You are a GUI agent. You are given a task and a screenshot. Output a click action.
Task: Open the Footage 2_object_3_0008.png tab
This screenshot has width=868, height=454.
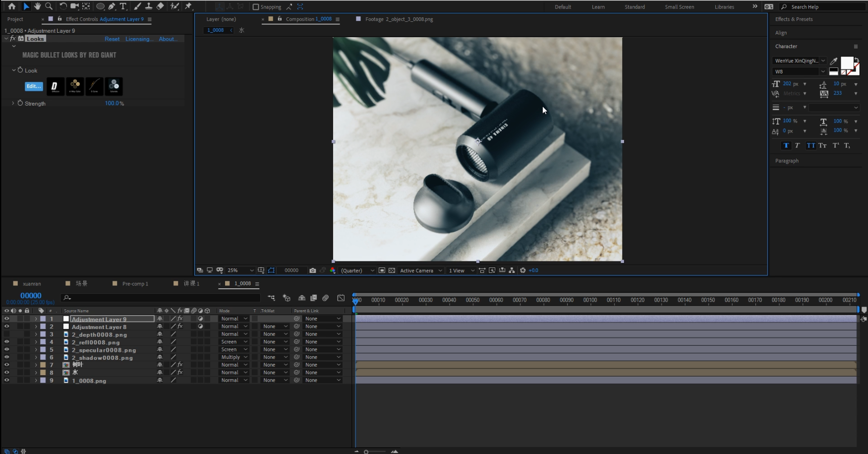(x=399, y=19)
